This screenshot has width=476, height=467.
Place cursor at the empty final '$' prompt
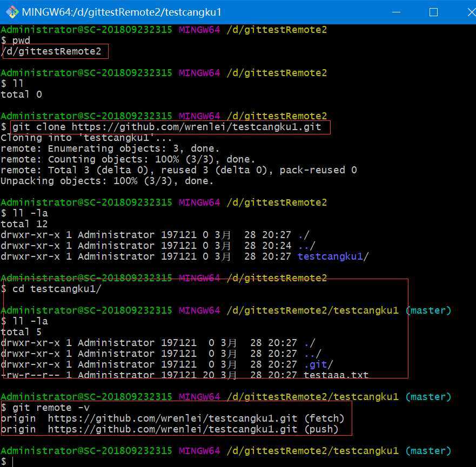click(13, 462)
